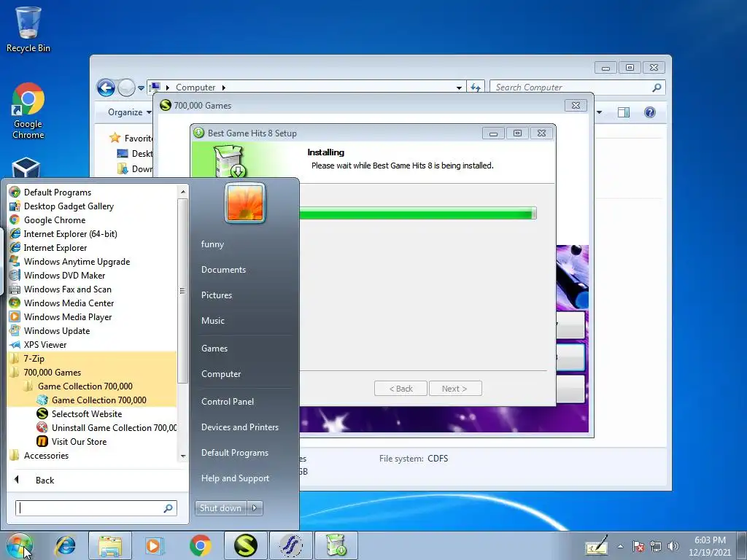Open Windows Anytime Upgrade
Viewport: 747px width, 560px height.
pyautogui.click(x=69, y=262)
